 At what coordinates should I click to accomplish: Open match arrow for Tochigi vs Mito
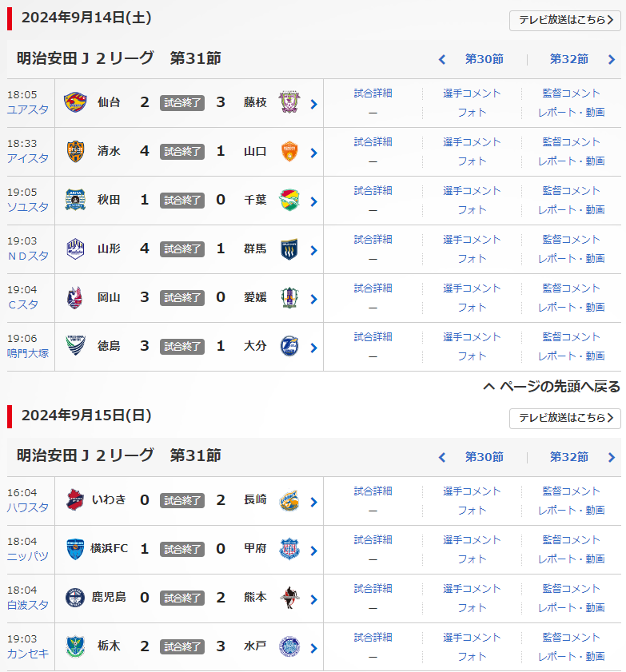[313, 648]
